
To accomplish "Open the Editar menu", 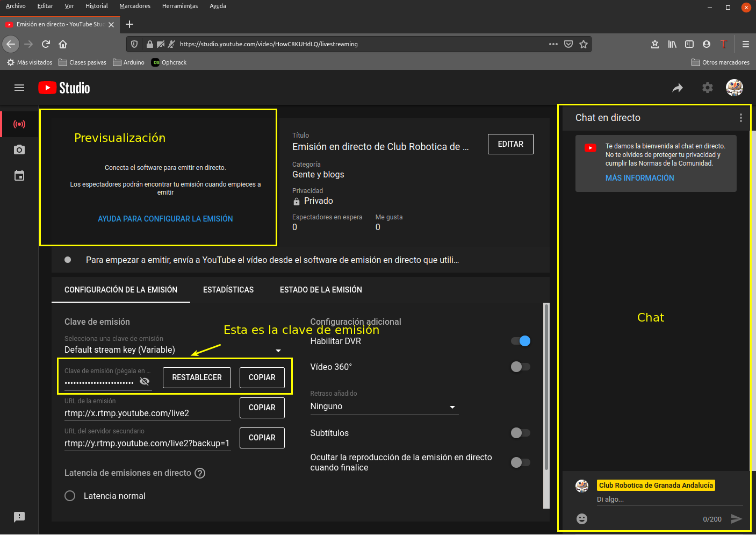I will tap(45, 6).
